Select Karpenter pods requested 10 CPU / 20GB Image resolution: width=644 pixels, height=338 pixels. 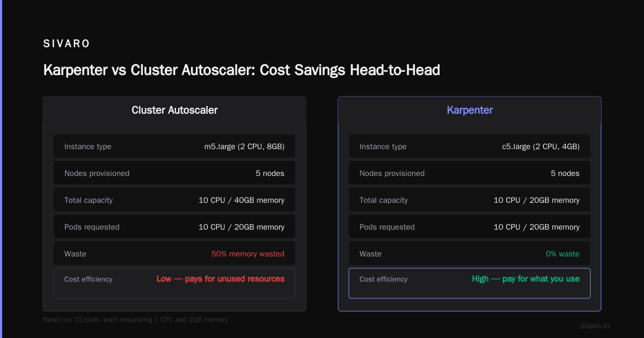[x=537, y=227]
